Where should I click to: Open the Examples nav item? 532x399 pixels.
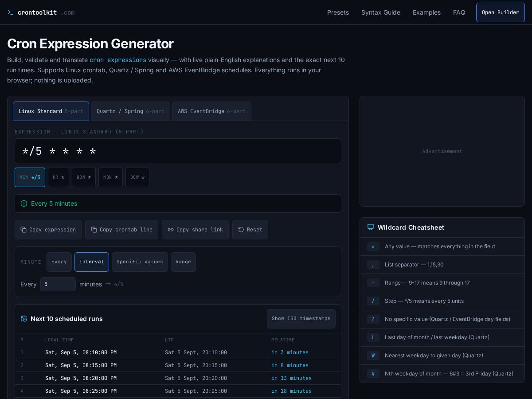tap(426, 12)
